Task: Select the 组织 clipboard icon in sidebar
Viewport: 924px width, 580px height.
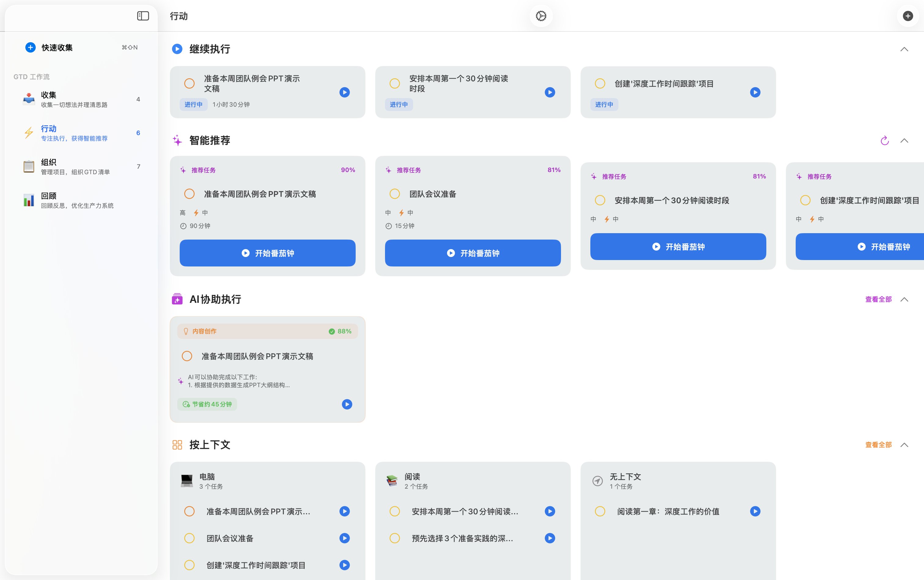Action: click(29, 166)
